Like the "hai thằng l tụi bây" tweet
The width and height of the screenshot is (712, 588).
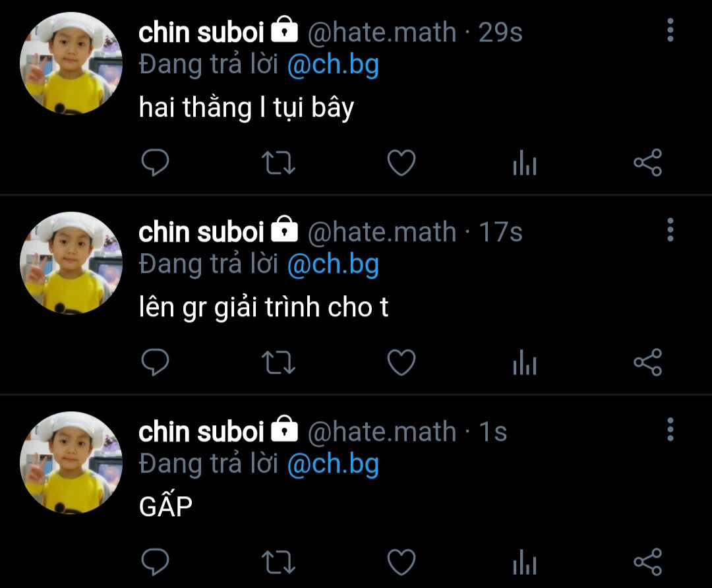(x=401, y=163)
